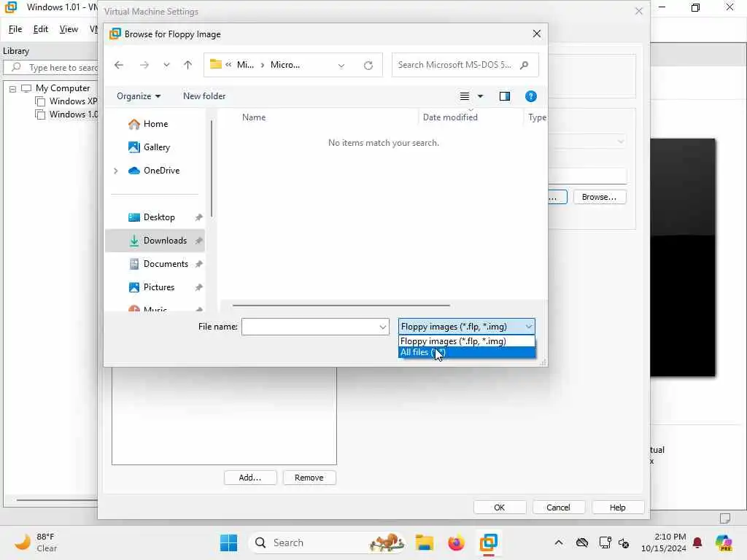This screenshot has width=747, height=560.
Task: Click Add... in Virtual Machine Settings
Action: click(x=250, y=478)
